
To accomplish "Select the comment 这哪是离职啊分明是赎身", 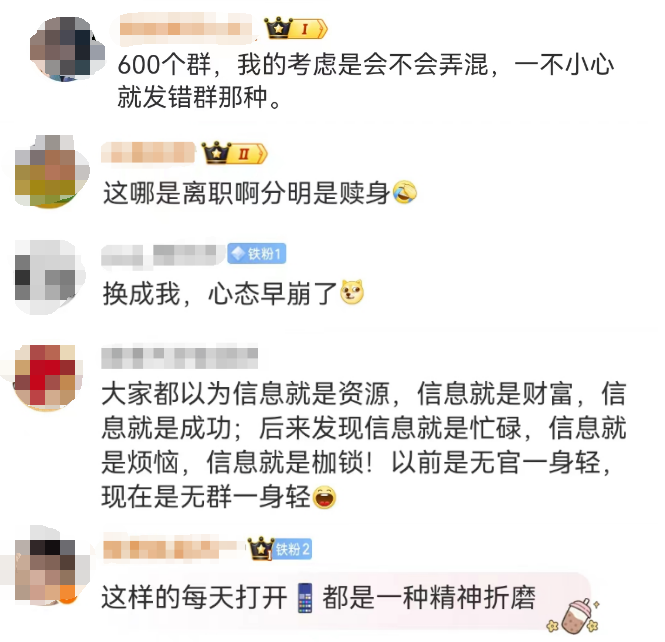I will point(260,193).
